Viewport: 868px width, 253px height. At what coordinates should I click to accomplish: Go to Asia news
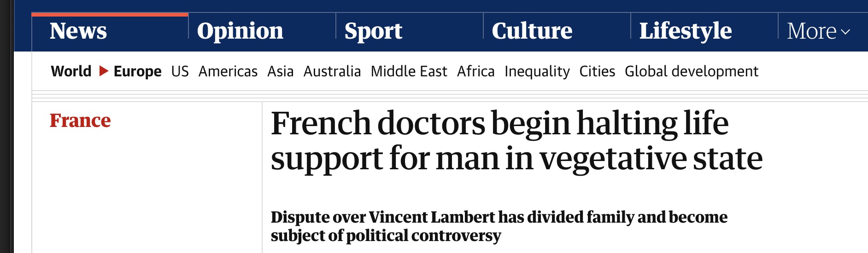tap(280, 71)
